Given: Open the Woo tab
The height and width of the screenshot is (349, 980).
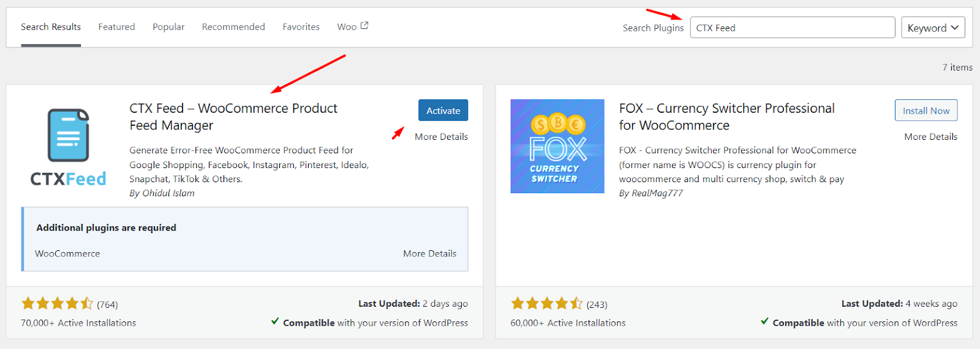Looking at the screenshot, I should pyautogui.click(x=347, y=27).
